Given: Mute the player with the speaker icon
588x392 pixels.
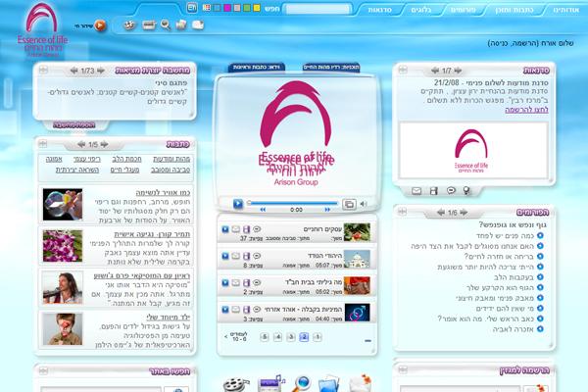Looking at the screenshot, I should [363, 204].
